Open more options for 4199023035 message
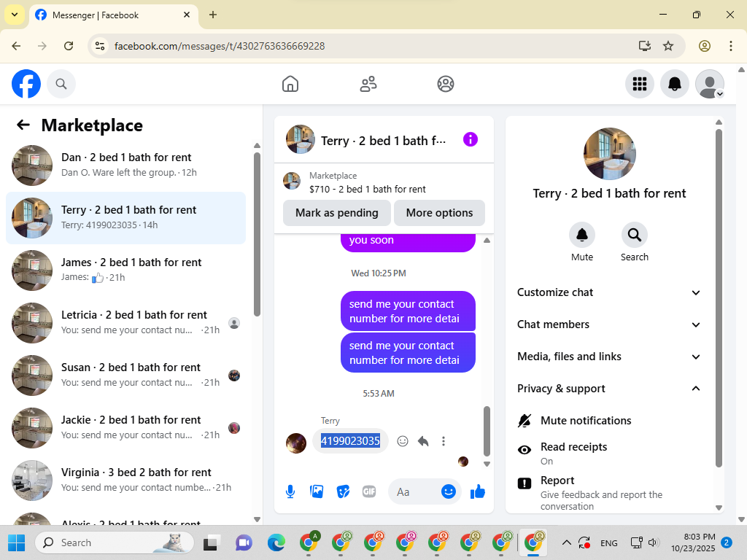747x560 pixels. [444, 441]
